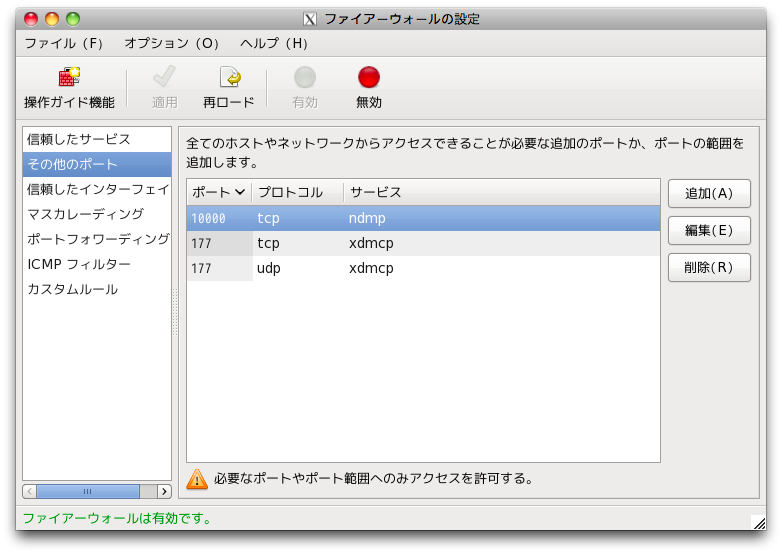Sort by プロトコル column header
The image size is (782, 554).
pos(297,192)
